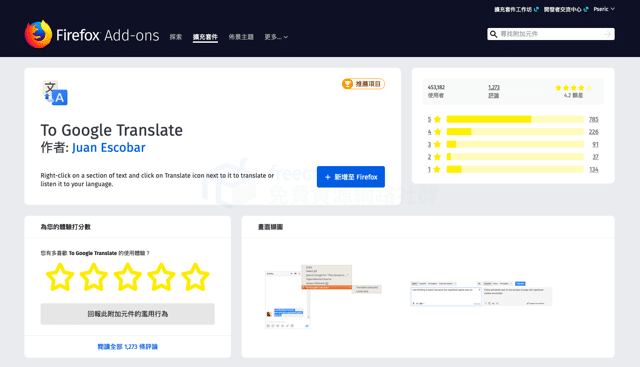Click the 4.2 average star rating
Screen dimensions: 640x367
pyautogui.click(x=573, y=91)
